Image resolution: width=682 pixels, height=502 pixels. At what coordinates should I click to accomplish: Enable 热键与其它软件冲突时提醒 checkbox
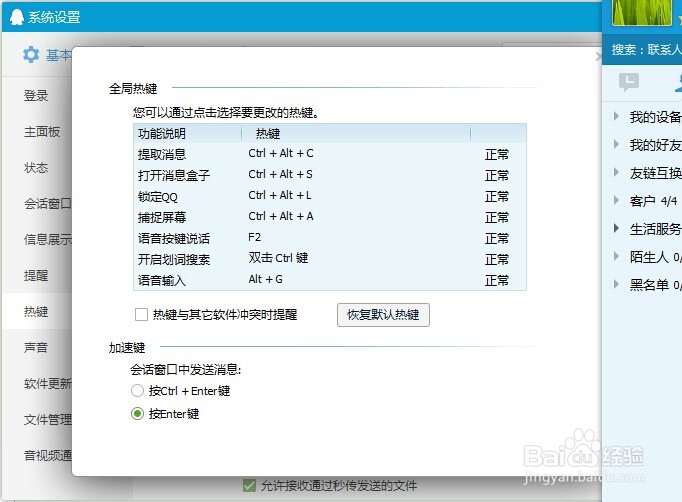click(141, 315)
